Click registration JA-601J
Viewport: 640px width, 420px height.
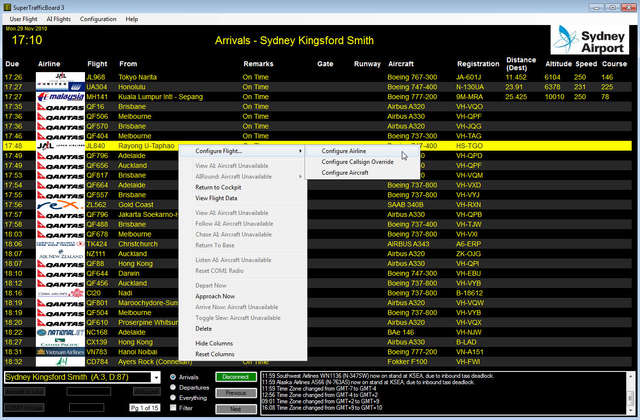[469, 77]
